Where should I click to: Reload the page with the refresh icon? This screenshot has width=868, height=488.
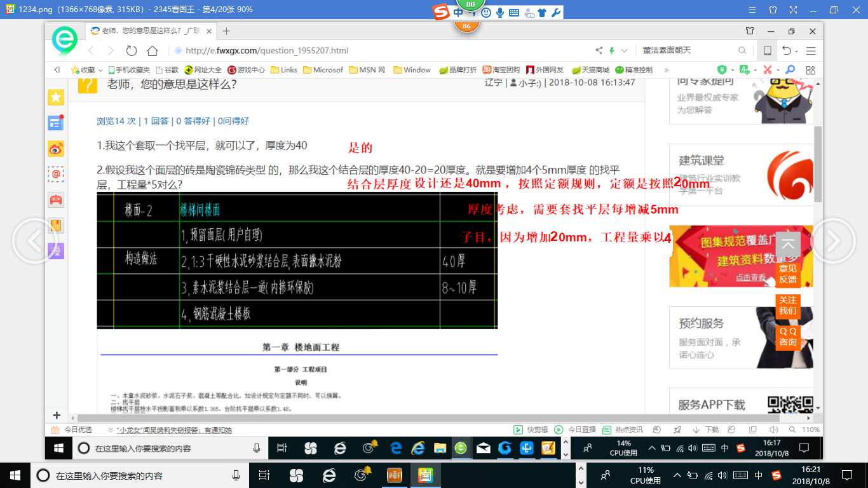click(x=132, y=51)
